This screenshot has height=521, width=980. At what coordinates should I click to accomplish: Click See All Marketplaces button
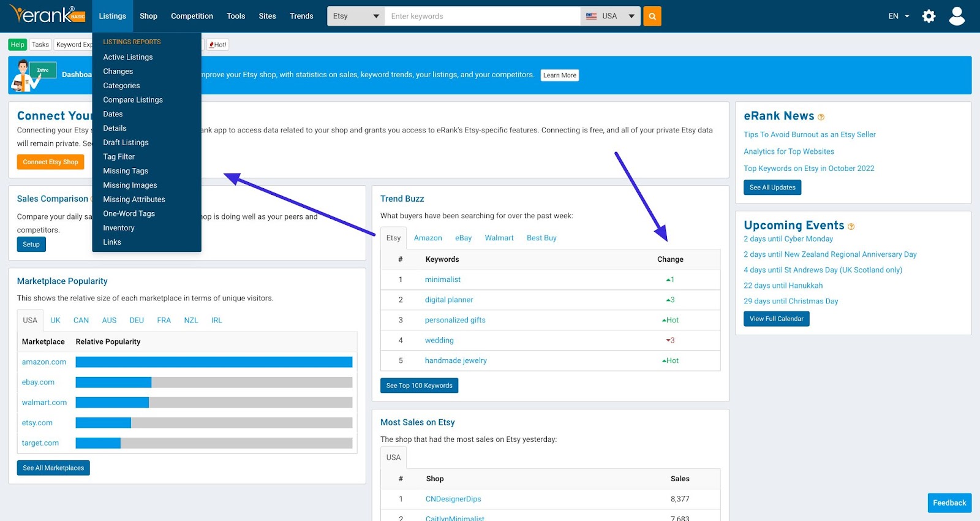[x=53, y=468]
